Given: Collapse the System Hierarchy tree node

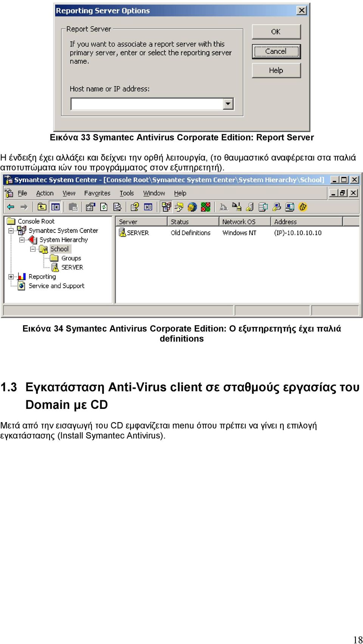Looking at the screenshot, I should coord(22,240).
